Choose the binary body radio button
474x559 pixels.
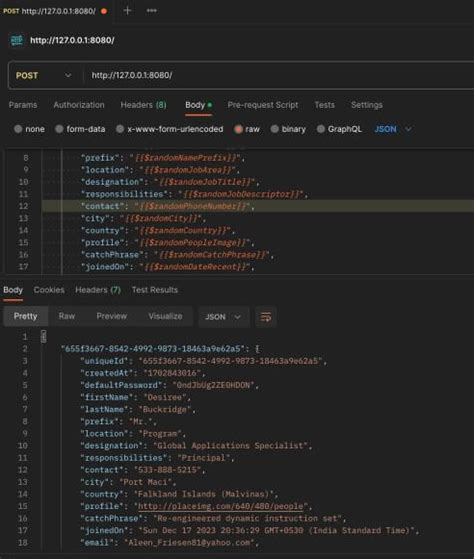click(x=288, y=129)
